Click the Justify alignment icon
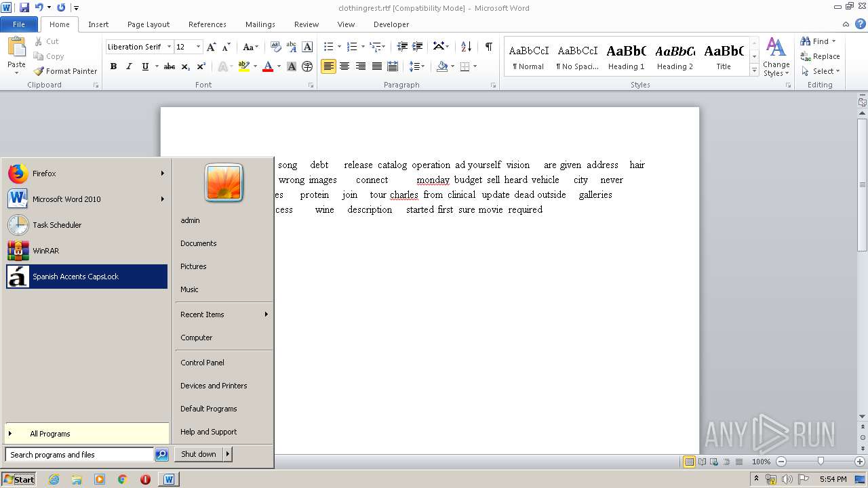 coord(377,66)
